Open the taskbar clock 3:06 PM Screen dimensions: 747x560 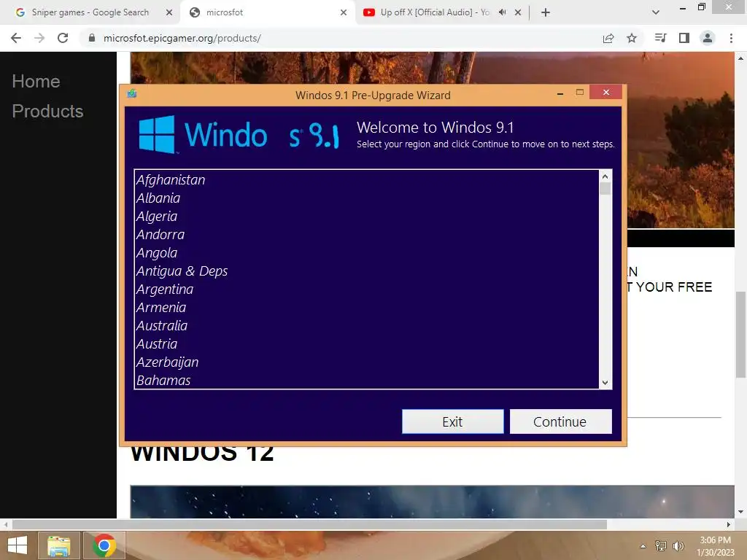(x=716, y=546)
